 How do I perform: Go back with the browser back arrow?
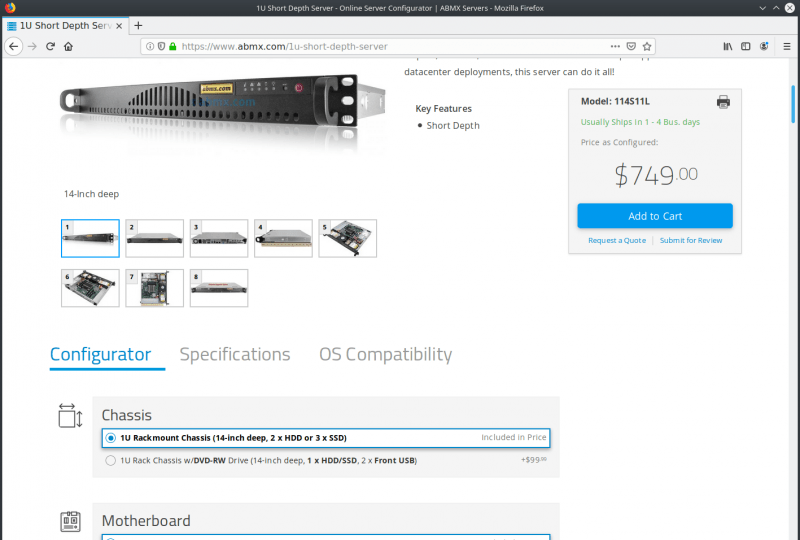[x=14, y=46]
